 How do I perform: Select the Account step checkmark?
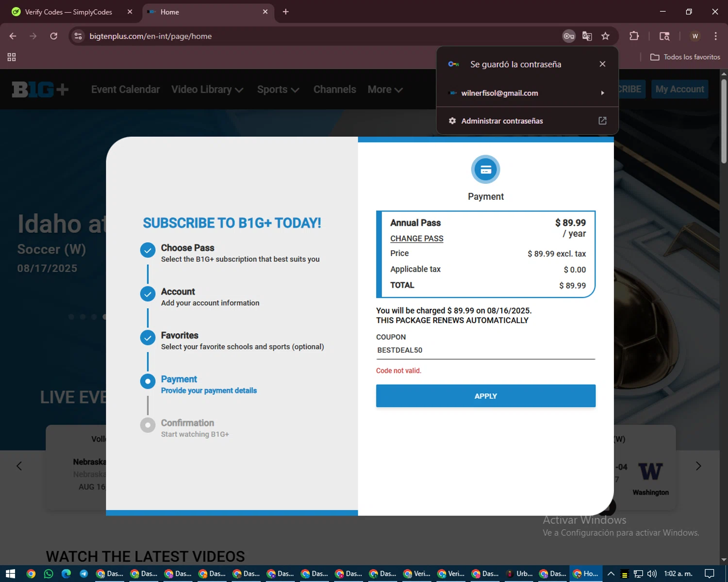coord(148,294)
